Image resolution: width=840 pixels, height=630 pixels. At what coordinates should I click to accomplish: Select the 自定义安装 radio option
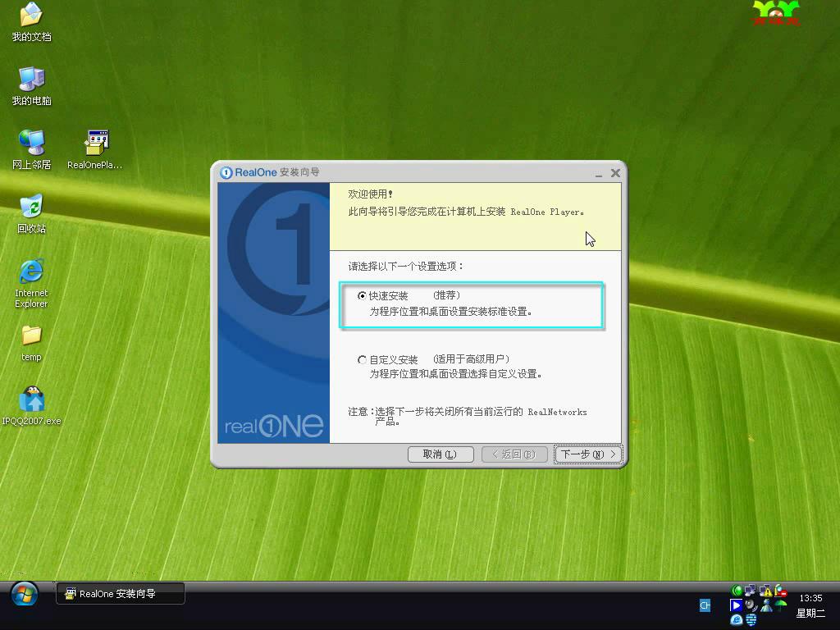coord(362,359)
